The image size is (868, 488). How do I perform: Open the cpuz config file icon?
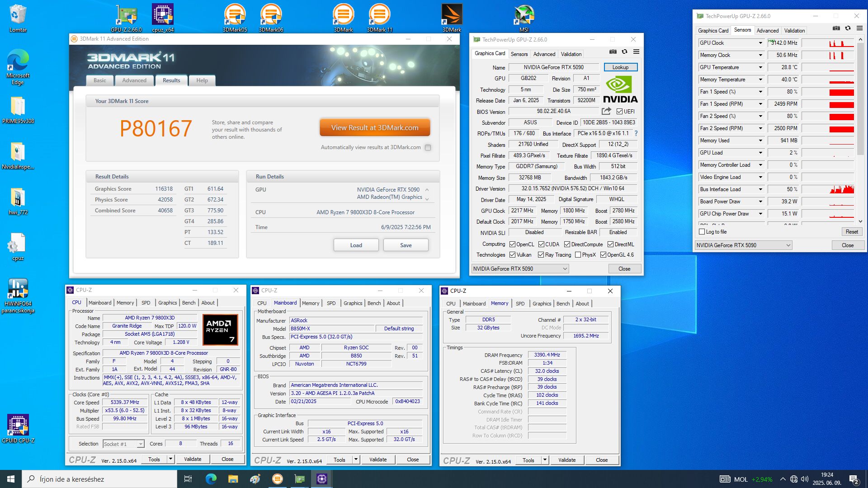[x=18, y=247]
